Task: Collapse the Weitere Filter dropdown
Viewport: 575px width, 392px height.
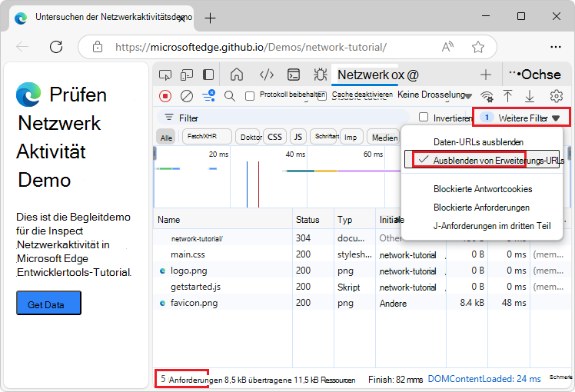Action: 521,118
